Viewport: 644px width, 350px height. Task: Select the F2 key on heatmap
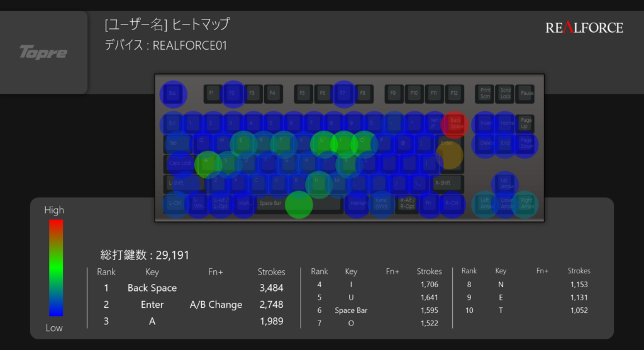coord(232,94)
